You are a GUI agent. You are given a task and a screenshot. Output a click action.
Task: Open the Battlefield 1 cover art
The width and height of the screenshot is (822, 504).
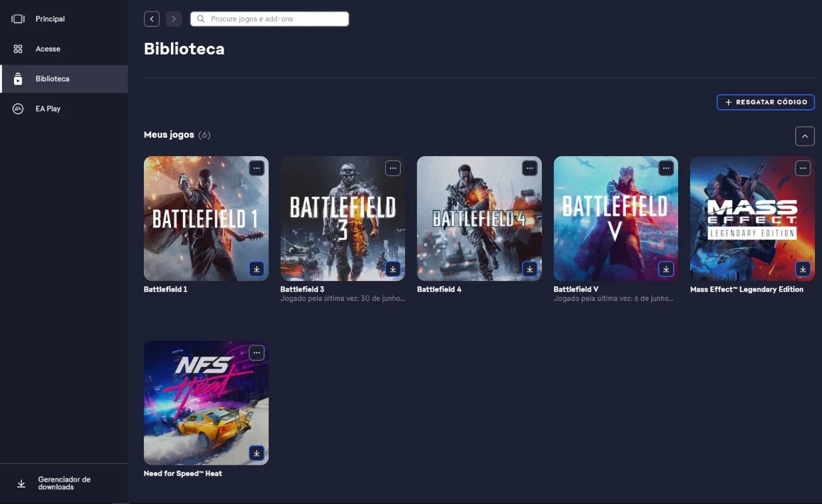pos(206,218)
